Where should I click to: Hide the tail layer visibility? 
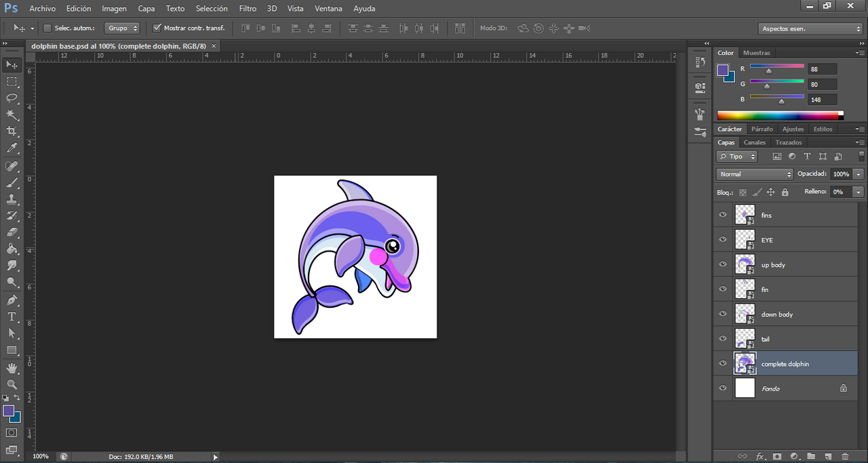click(722, 339)
